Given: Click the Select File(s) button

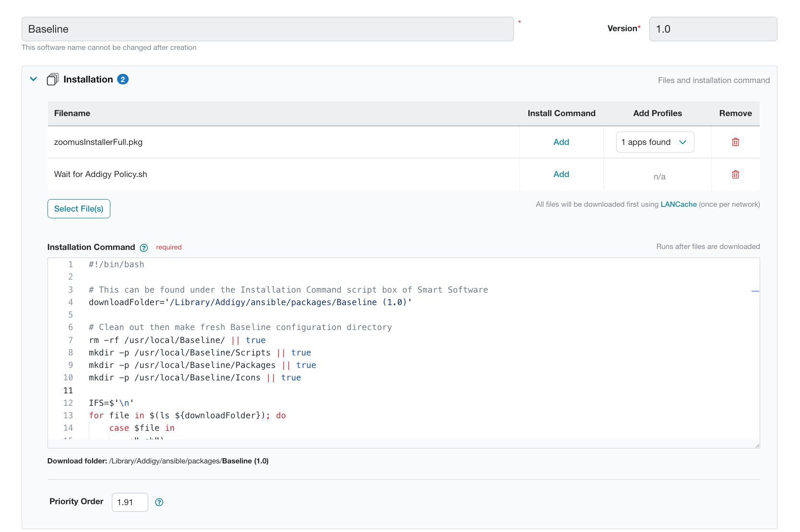Looking at the screenshot, I should pos(79,209).
